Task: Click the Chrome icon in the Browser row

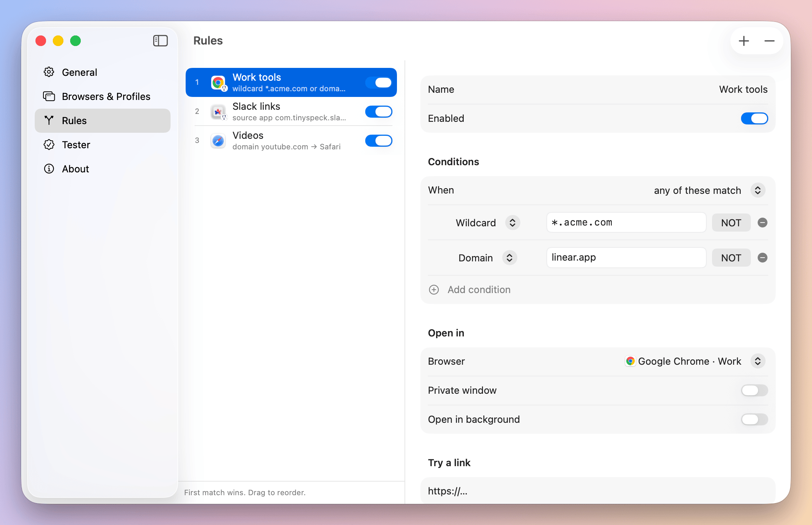Action: pyautogui.click(x=630, y=361)
